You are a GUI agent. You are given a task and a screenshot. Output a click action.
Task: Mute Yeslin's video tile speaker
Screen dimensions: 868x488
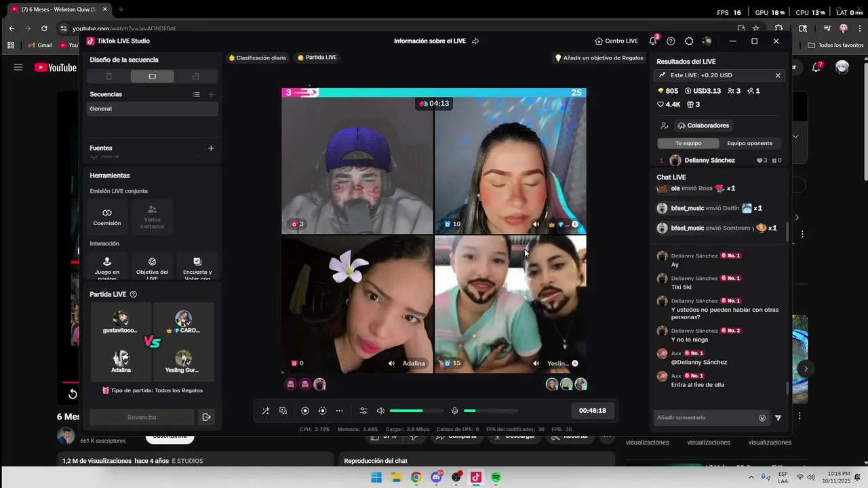tap(536, 363)
